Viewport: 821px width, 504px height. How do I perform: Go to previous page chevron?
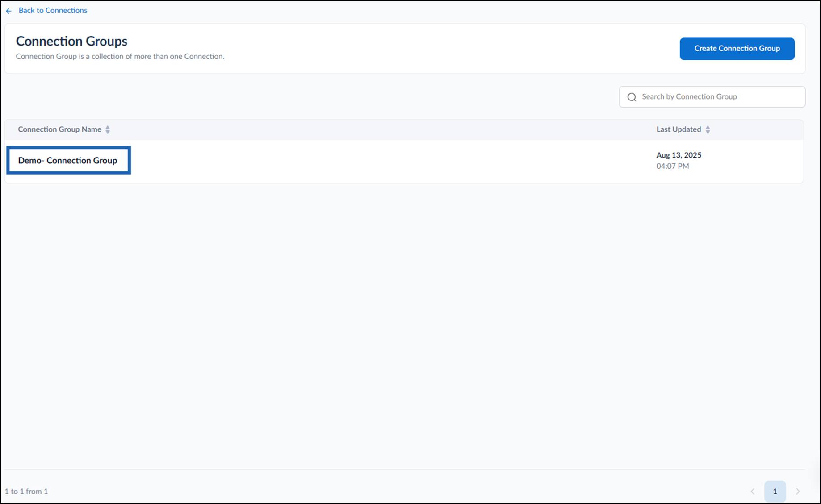[x=753, y=492]
